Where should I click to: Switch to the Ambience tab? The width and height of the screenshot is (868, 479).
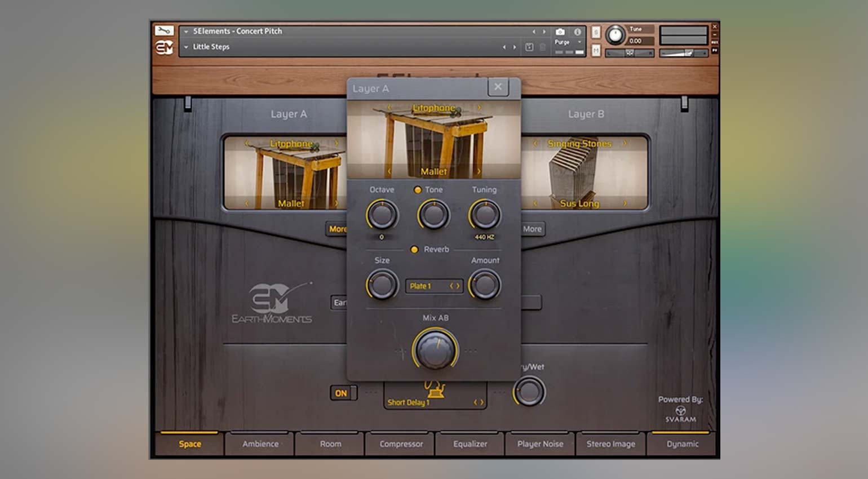[260, 444]
